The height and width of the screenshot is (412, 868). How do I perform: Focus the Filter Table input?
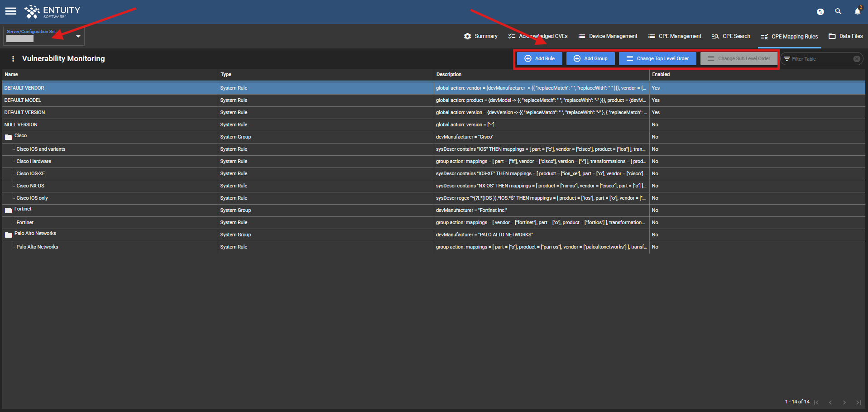[821, 59]
